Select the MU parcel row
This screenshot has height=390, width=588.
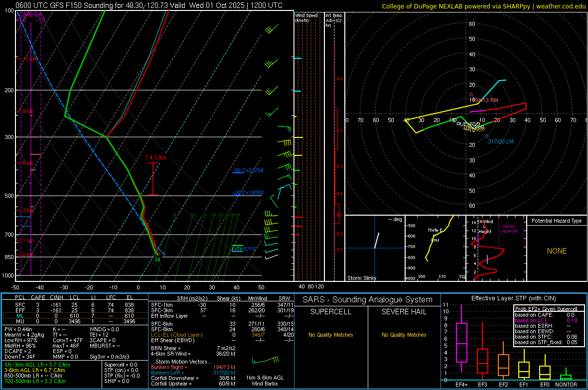[75, 321]
